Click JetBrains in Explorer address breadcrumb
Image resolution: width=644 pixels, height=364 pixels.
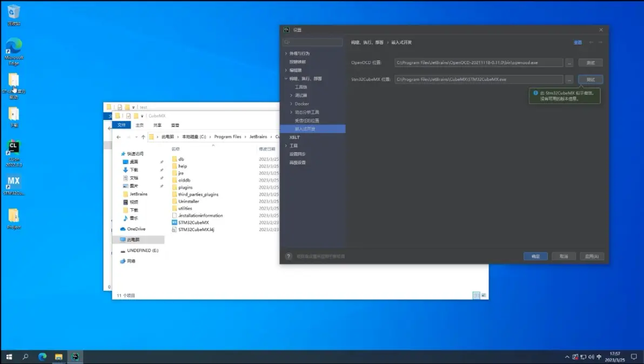(x=258, y=137)
